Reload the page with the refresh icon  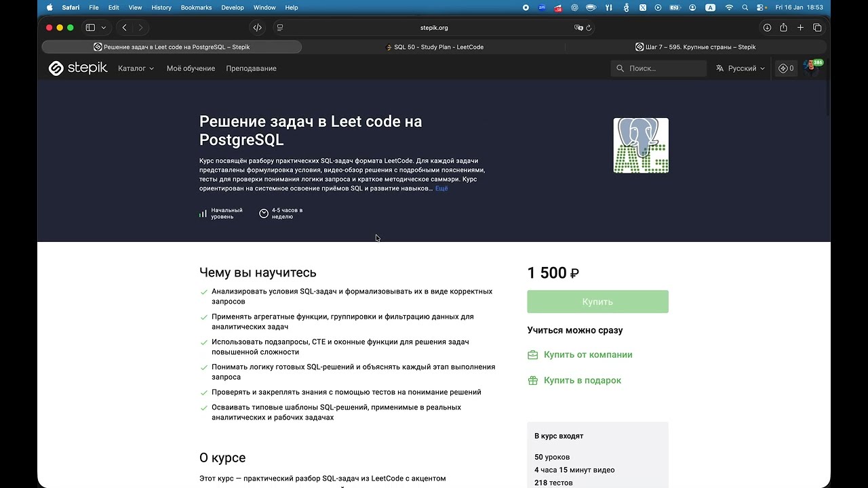click(x=589, y=28)
